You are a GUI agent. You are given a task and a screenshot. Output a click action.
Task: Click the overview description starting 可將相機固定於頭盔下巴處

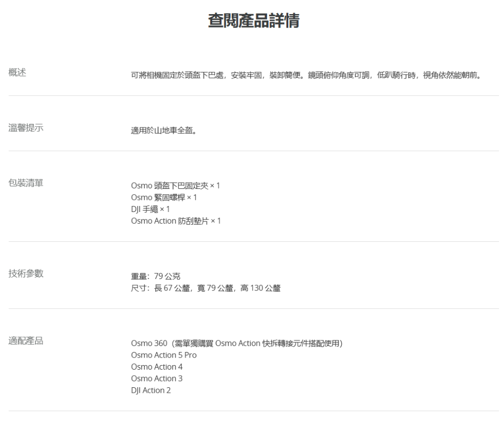pyautogui.click(x=306, y=75)
